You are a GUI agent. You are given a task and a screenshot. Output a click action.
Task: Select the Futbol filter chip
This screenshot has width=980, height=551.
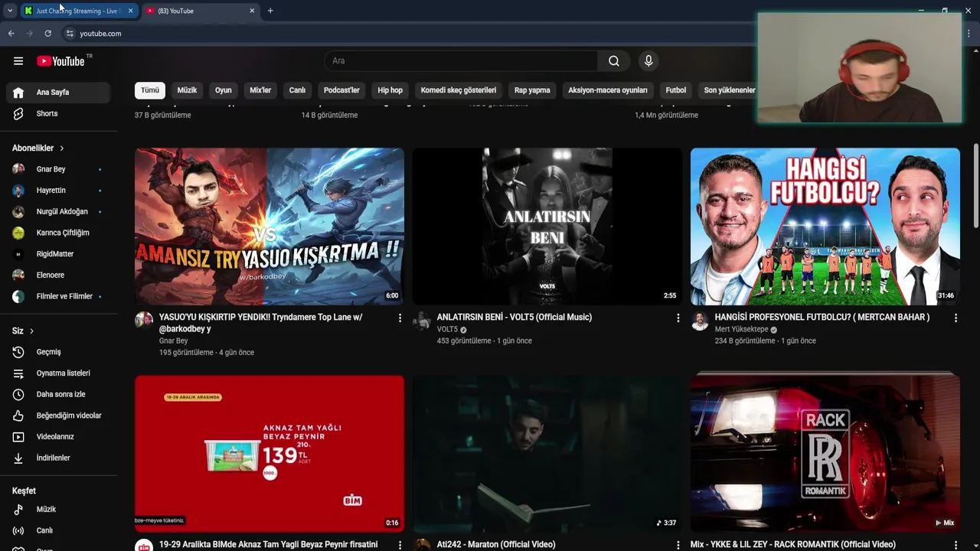pos(675,90)
